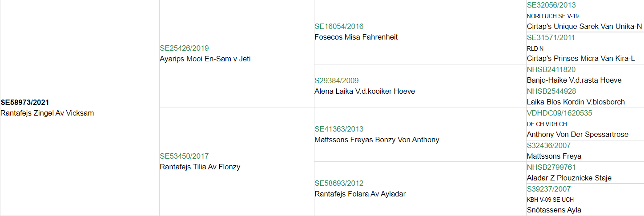Follow the S32436/2007 link

(548, 145)
